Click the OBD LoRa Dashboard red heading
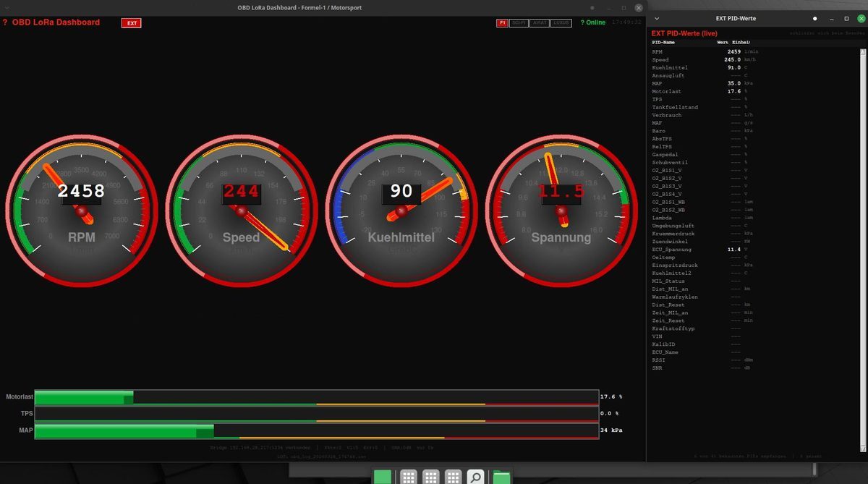The image size is (868, 484). click(x=56, y=22)
